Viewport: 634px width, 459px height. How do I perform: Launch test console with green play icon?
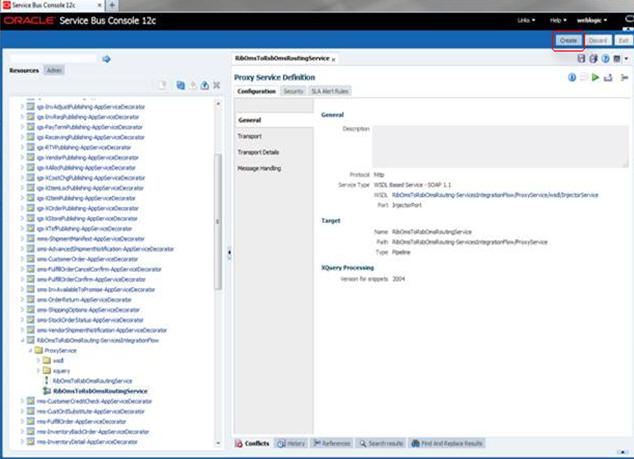[595, 77]
